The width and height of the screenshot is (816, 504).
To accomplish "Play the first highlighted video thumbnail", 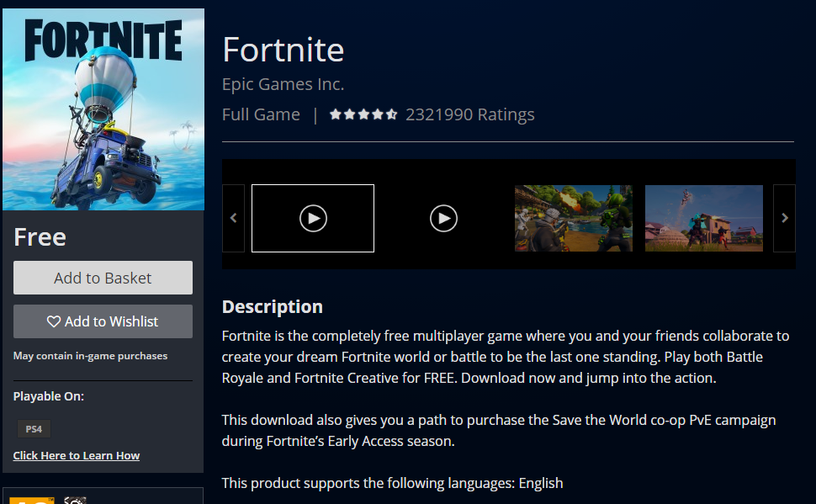I will click(x=313, y=218).
